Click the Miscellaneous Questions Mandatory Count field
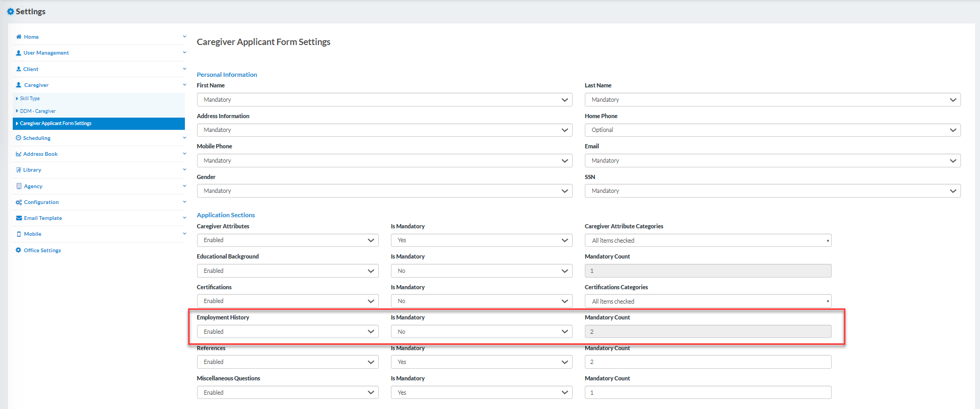The height and width of the screenshot is (409, 980). (x=707, y=393)
